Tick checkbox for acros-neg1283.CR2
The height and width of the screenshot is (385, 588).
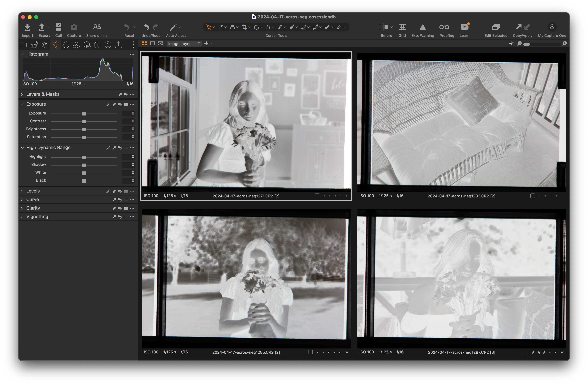pyautogui.click(x=533, y=196)
